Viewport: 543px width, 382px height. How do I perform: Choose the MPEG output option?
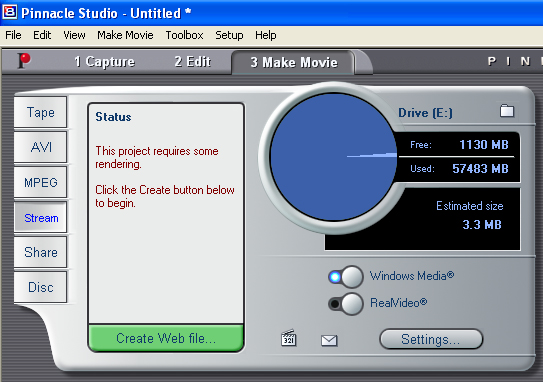pos(41,182)
